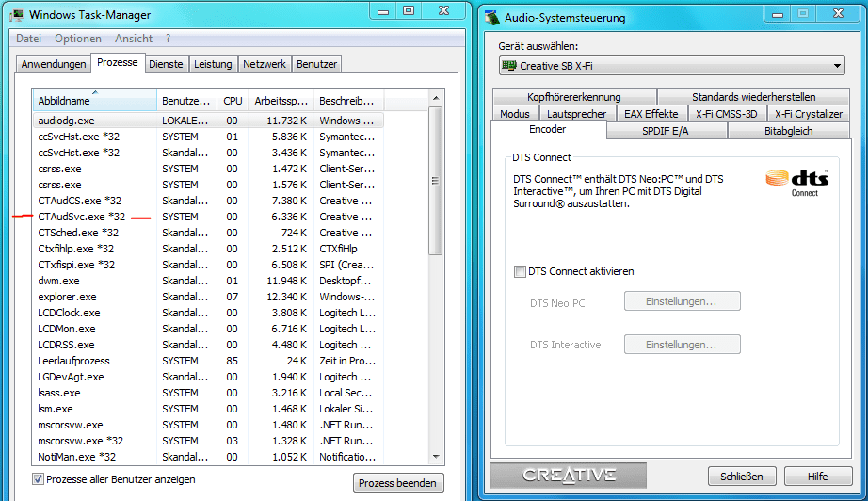Select the Encoder tab
Image resolution: width=868 pixels, height=501 pixels.
pos(548,130)
